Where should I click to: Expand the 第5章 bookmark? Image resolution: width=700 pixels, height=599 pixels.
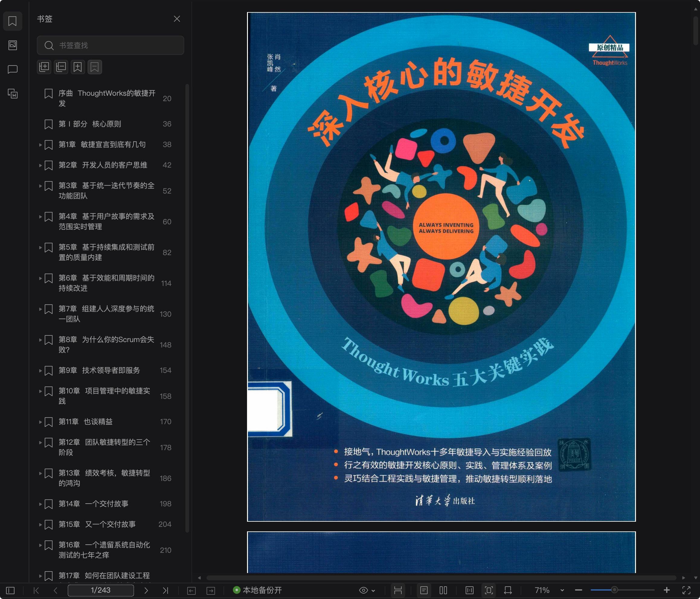tap(40, 248)
